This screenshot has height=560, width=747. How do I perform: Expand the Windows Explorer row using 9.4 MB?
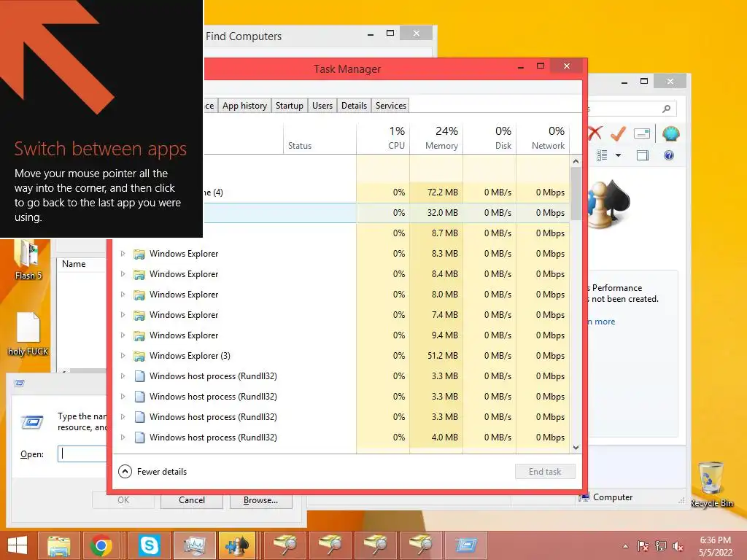123,335
